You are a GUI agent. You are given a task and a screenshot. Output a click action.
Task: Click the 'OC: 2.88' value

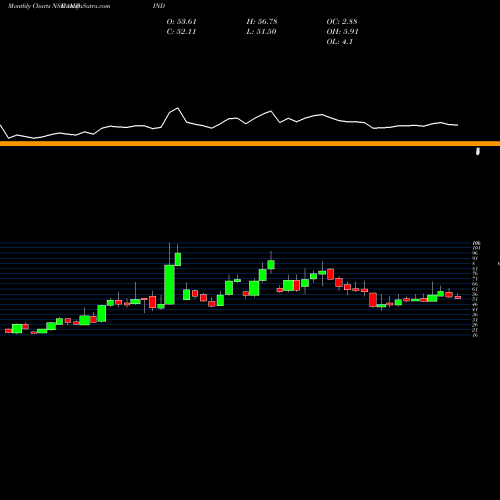(342, 22)
